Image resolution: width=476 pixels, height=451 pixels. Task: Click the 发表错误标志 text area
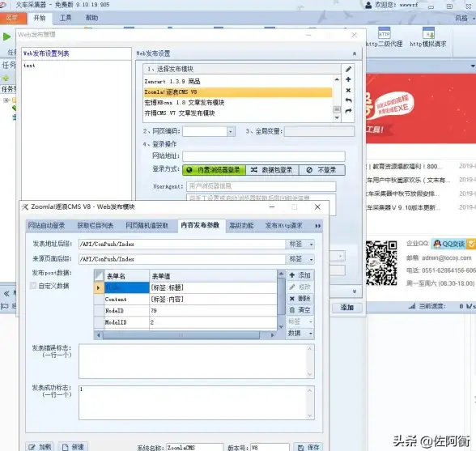[x=197, y=361]
